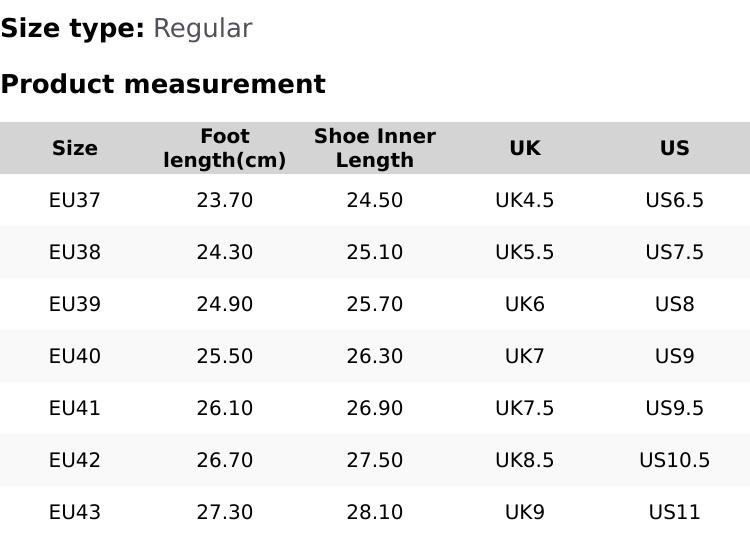The image size is (750, 538).
Task: Select the EU42 size cell
Action: tap(75, 460)
